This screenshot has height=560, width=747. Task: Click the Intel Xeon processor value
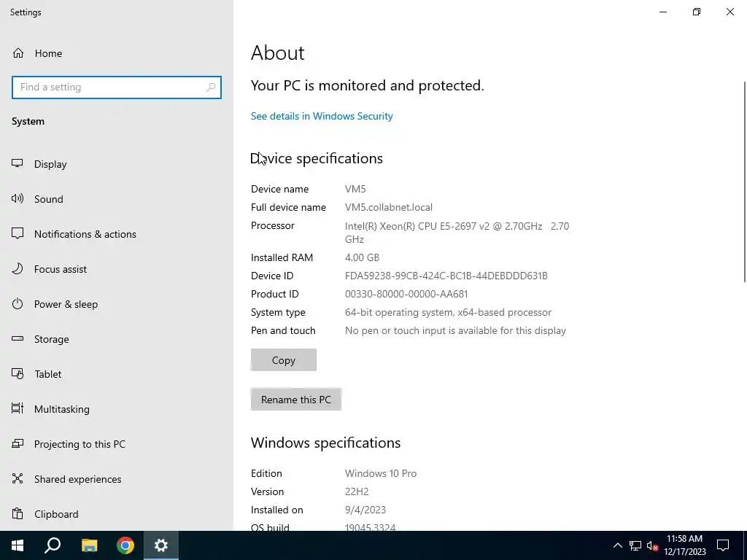tap(457, 233)
